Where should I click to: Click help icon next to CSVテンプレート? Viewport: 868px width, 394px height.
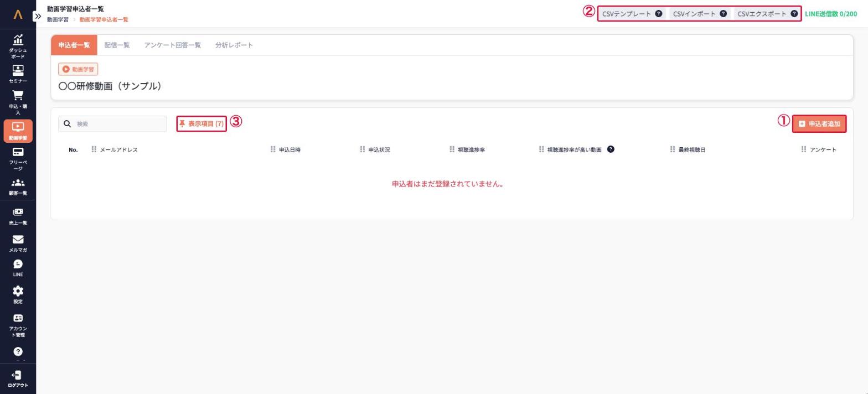coord(658,14)
